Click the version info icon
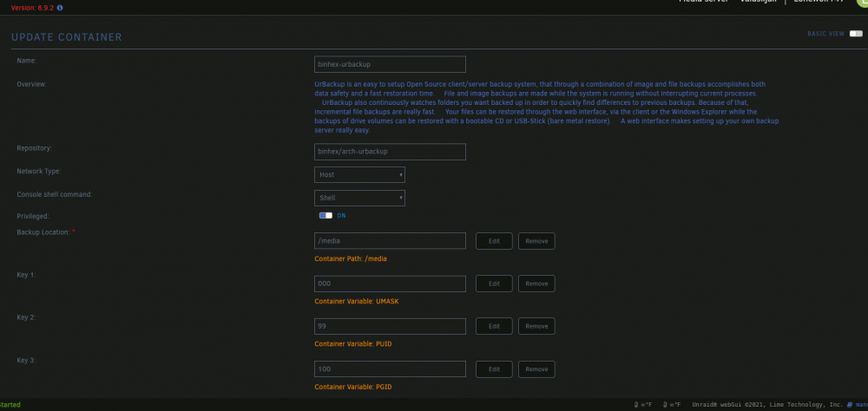 tap(60, 9)
